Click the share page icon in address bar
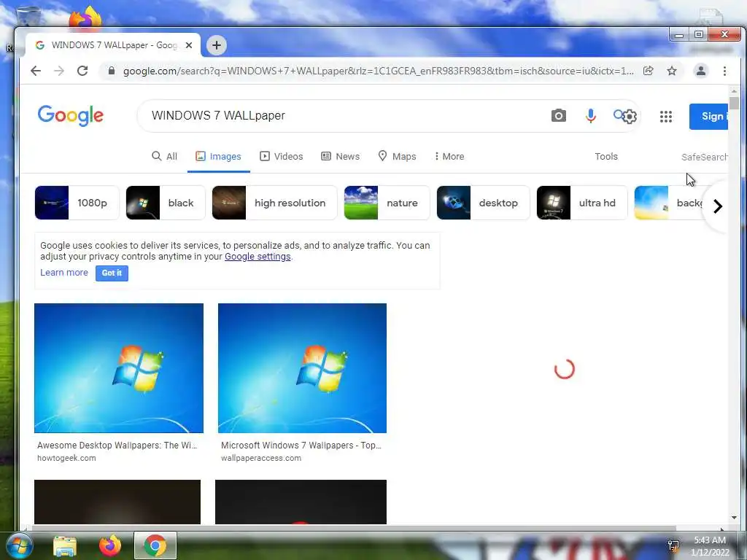The width and height of the screenshot is (747, 560). pyautogui.click(x=648, y=71)
